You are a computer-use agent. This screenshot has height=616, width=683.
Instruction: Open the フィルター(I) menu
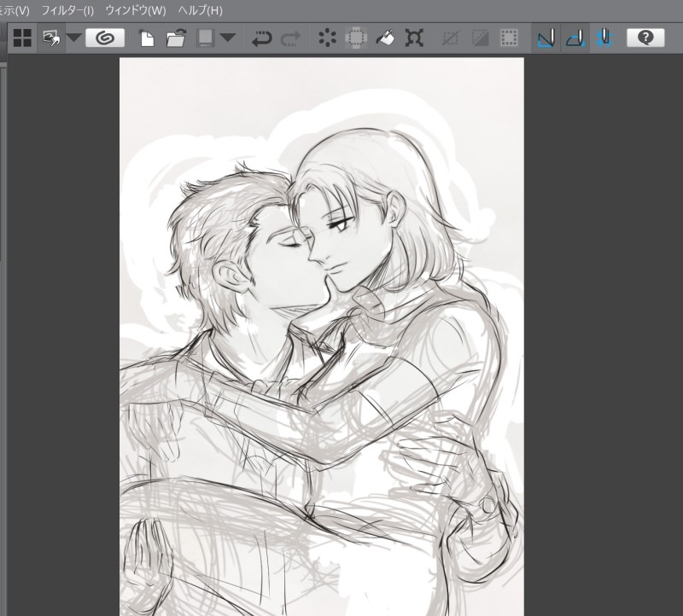(67, 10)
